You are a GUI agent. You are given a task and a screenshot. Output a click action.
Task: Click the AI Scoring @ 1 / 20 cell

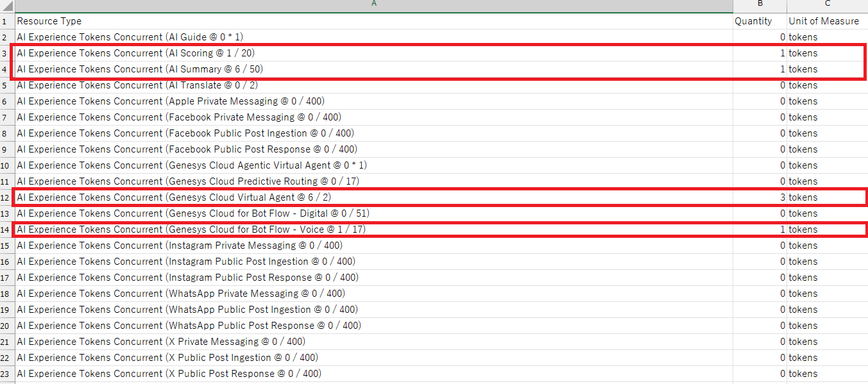140,53
